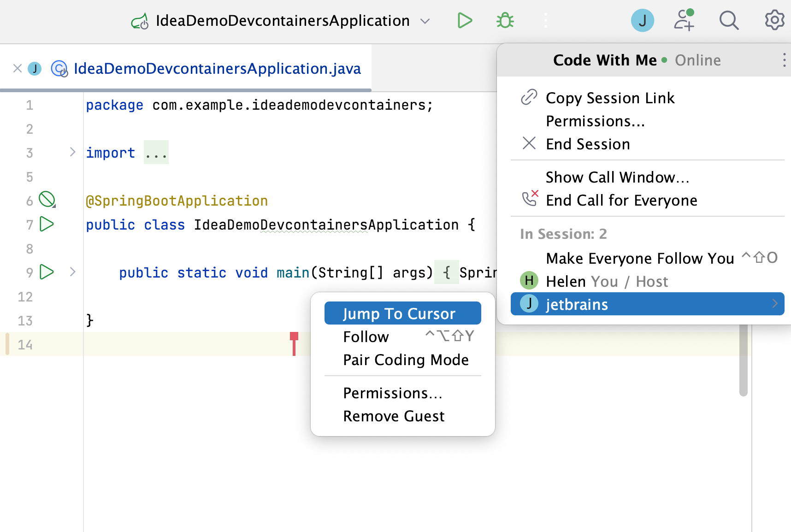Click the editor vertical scrollbar

(743, 360)
